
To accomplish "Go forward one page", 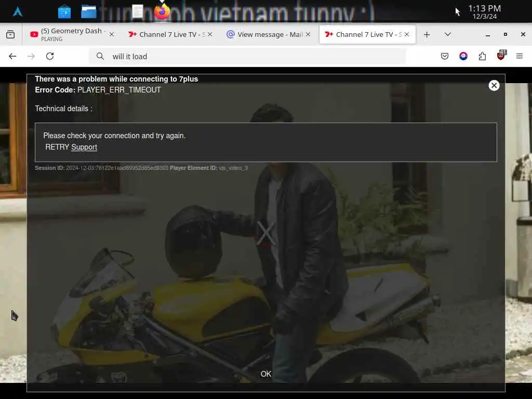I will [x=31, y=56].
